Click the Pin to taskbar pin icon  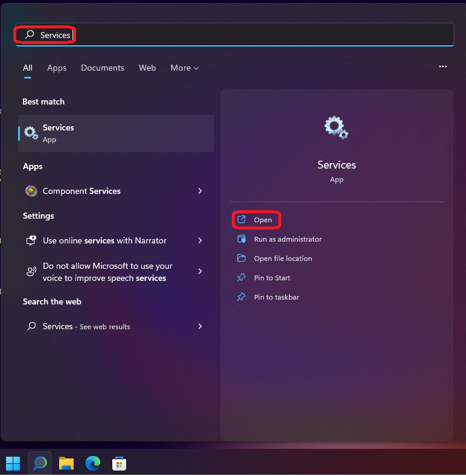(x=241, y=297)
